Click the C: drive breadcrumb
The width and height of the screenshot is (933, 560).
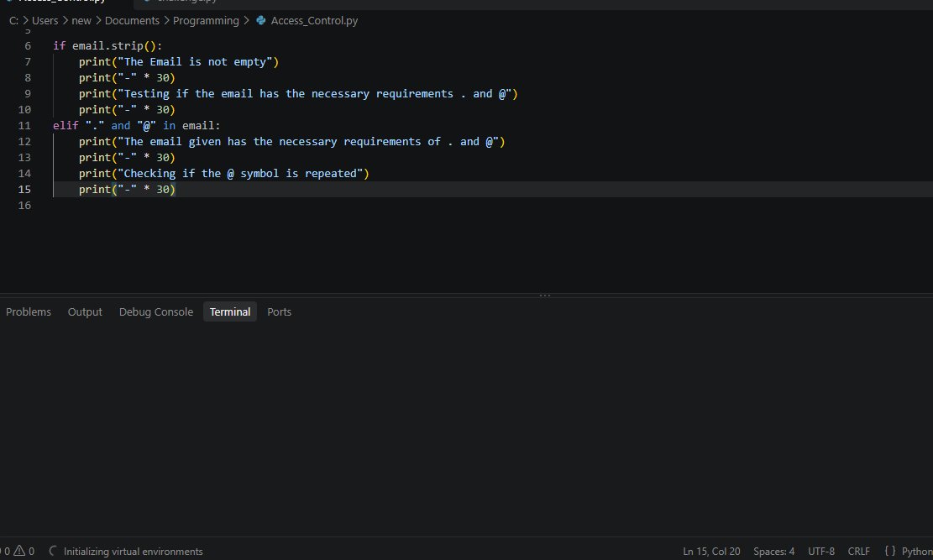point(13,20)
